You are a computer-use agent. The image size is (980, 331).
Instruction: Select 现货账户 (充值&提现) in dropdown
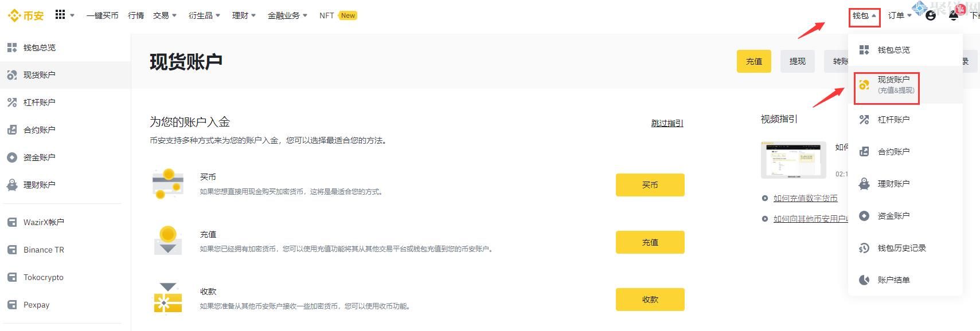click(x=905, y=85)
